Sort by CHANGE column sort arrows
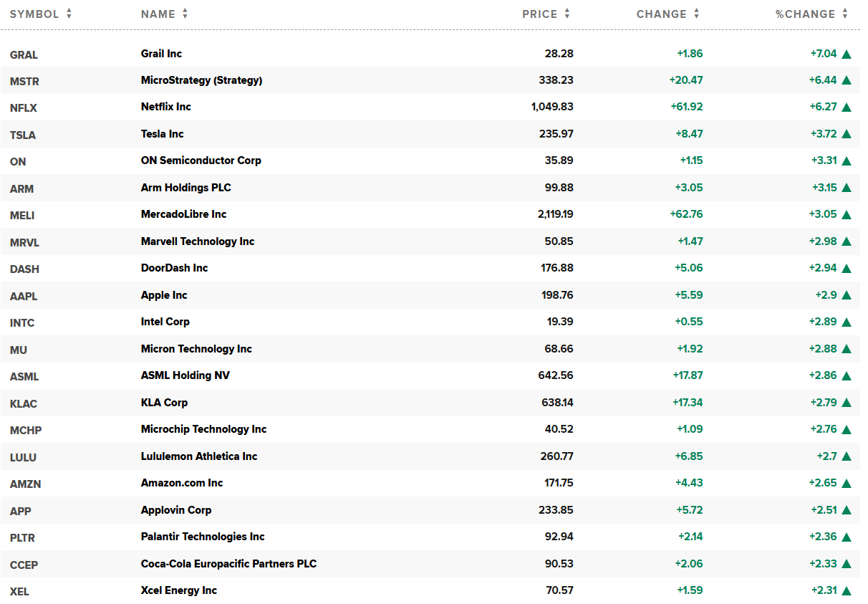868x604 pixels. (696, 14)
